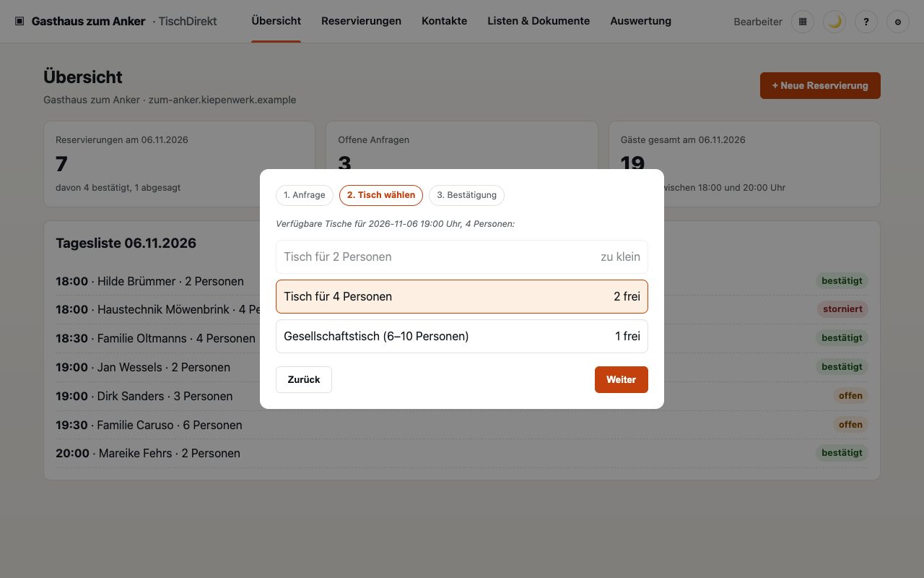This screenshot has width=924, height=578.
Task: Click the Weiter button
Action: [621, 380]
